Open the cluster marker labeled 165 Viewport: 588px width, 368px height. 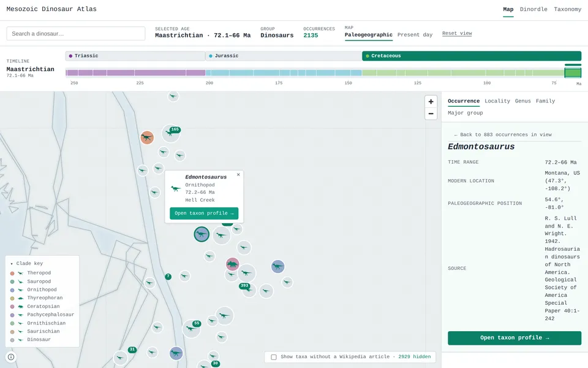click(171, 133)
